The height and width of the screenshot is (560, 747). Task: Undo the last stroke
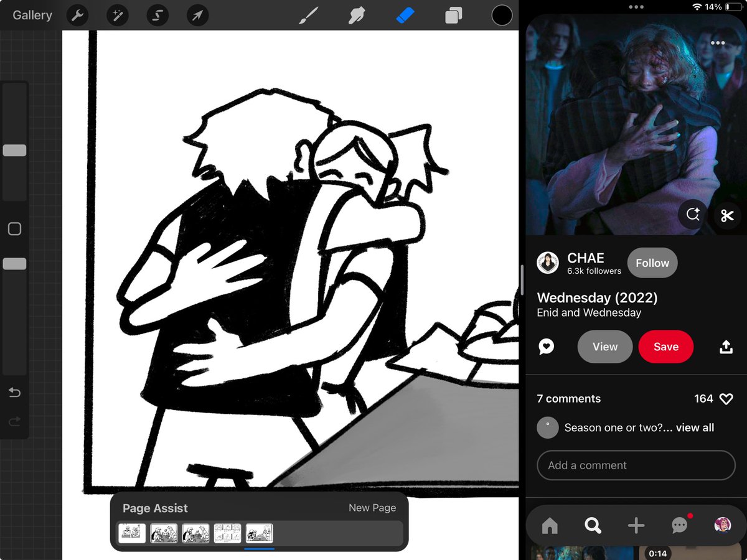coord(14,393)
